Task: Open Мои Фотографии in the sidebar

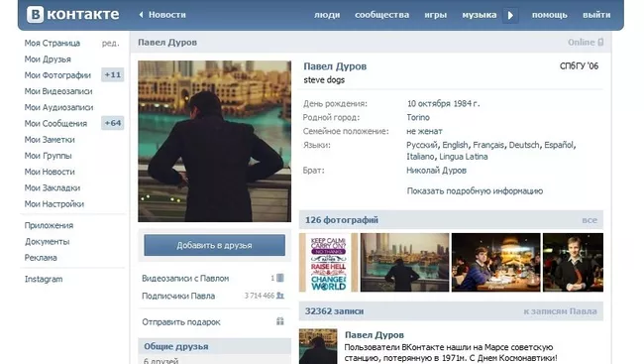Action: pos(57,75)
